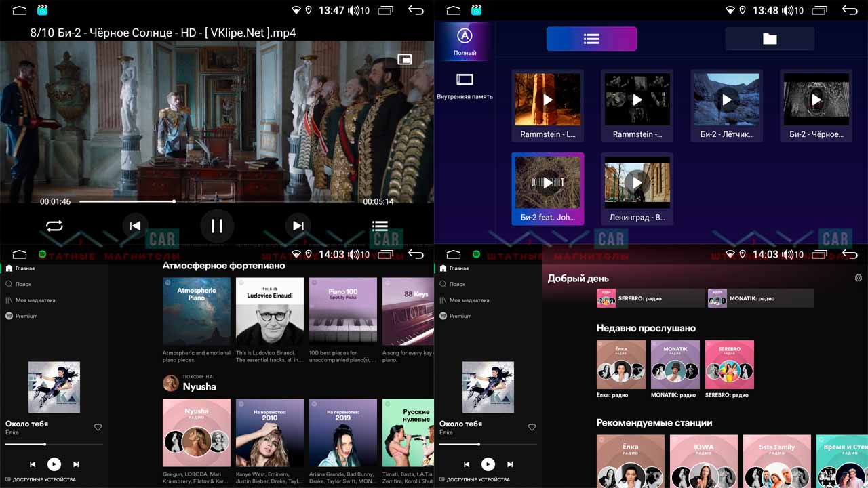Switch to folder view tab in video gallery

point(769,39)
